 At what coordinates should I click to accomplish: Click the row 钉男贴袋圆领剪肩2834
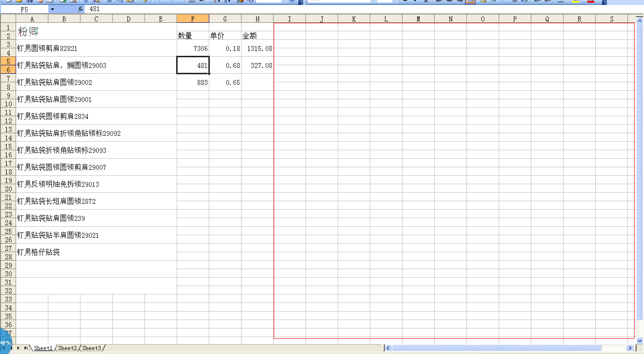tap(96, 116)
